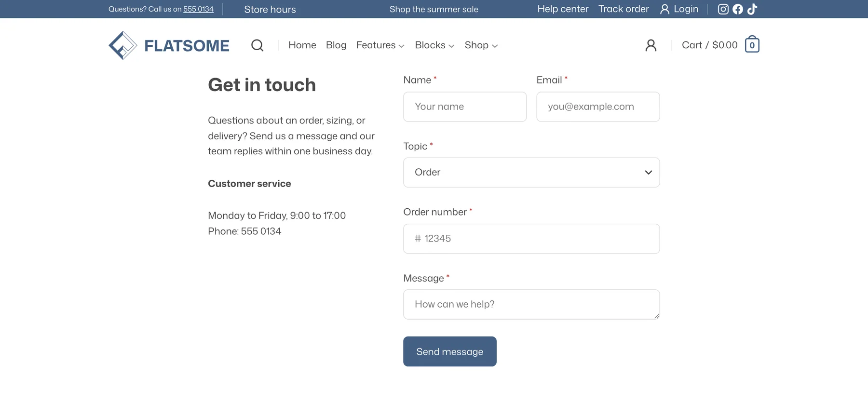This screenshot has height=404, width=868.
Task: Open the account user icon in main header
Action: [x=651, y=45]
